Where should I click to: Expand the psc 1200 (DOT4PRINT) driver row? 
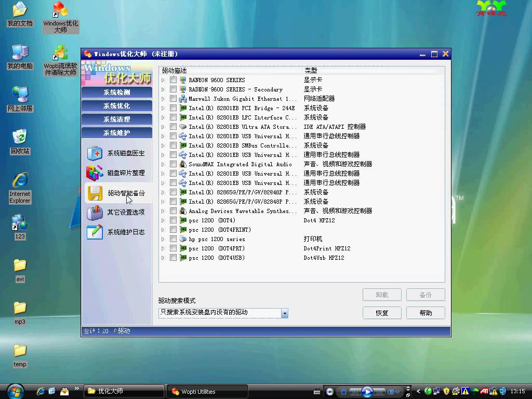coord(163,230)
